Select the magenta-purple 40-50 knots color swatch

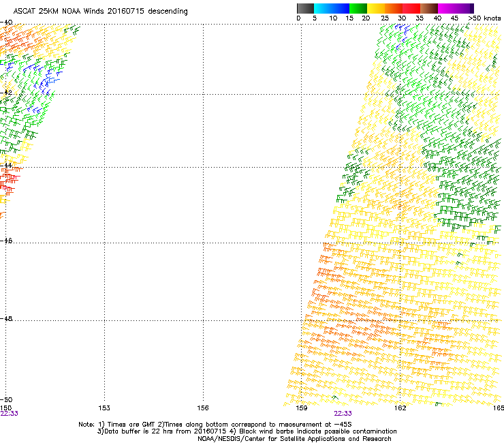click(x=456, y=8)
